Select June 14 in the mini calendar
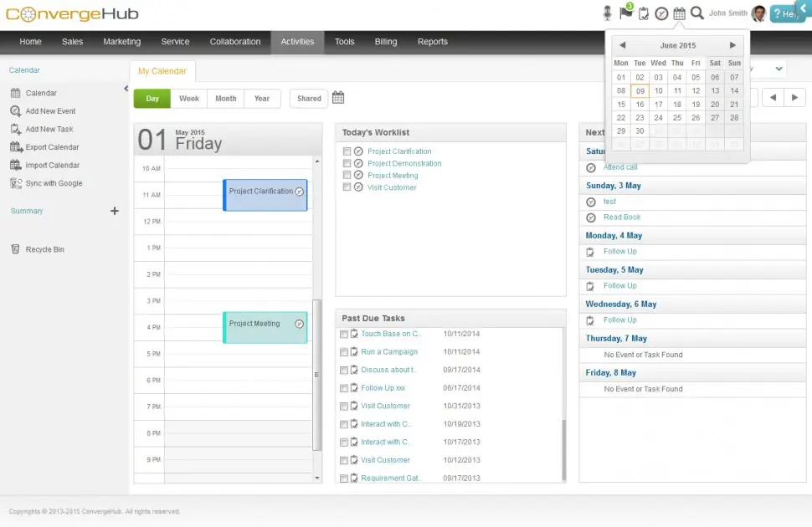 pyautogui.click(x=734, y=90)
